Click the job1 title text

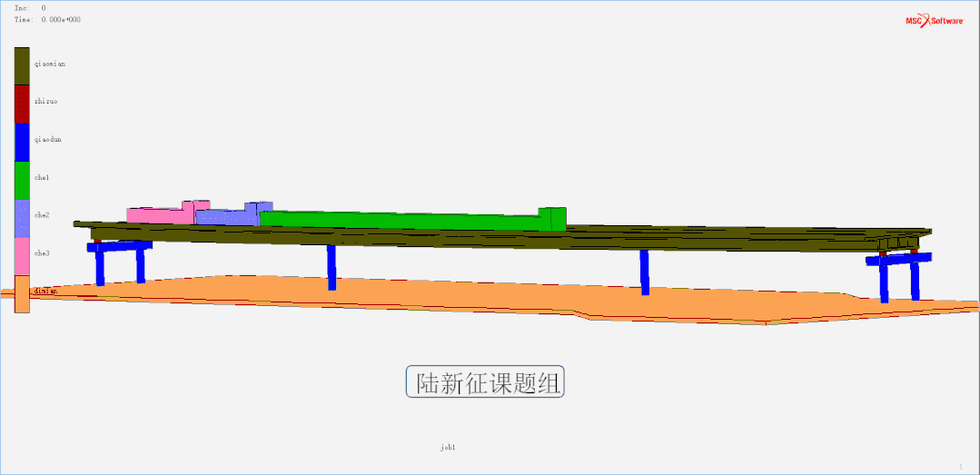pyautogui.click(x=447, y=448)
